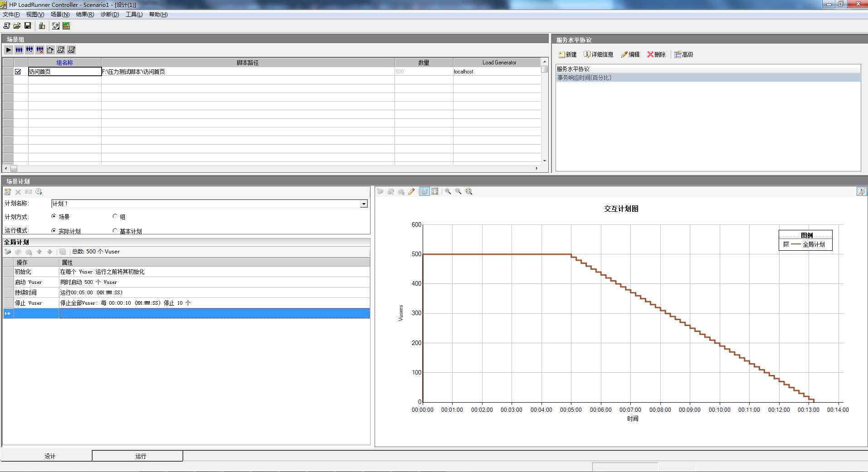Click the 详细信息 SLA button
The image size is (868, 472).
click(x=599, y=54)
